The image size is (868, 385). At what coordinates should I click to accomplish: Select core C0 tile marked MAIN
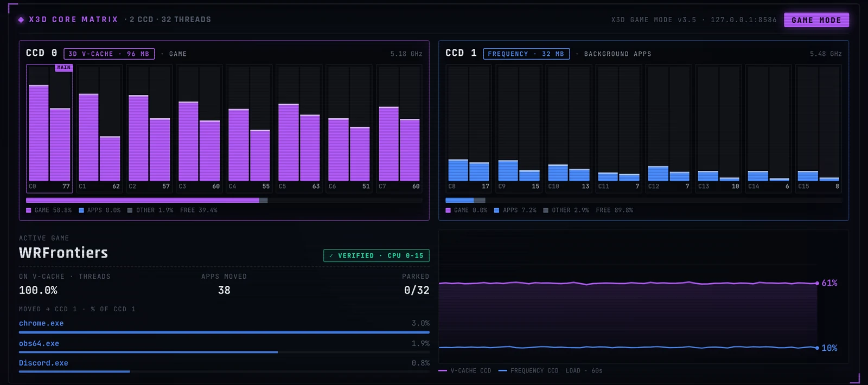(x=49, y=129)
